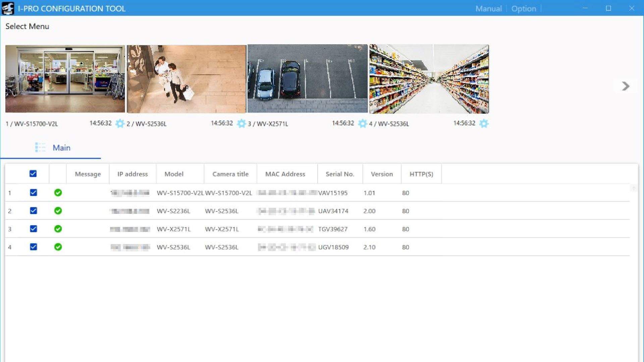This screenshot has height=362, width=644.
Task: Click version value 1.60
Action: tap(369, 229)
